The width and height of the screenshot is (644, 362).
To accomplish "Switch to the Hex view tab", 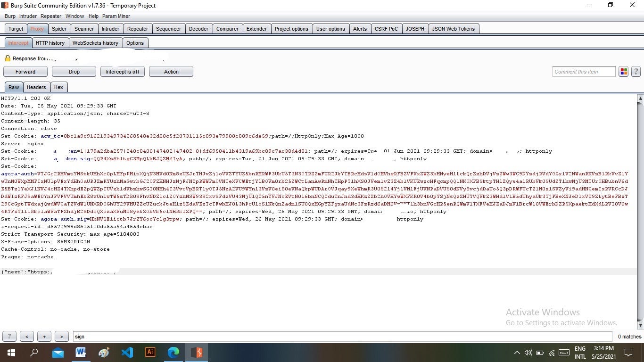I will click(58, 87).
